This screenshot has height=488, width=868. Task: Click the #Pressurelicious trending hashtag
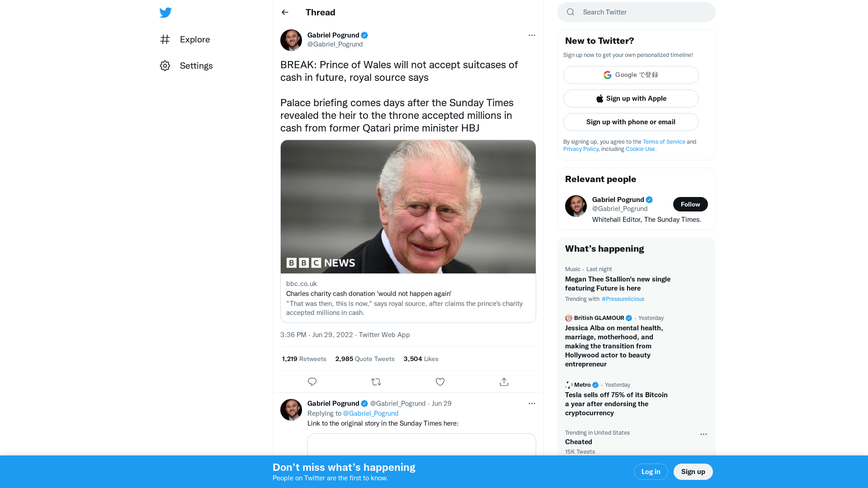coord(623,299)
